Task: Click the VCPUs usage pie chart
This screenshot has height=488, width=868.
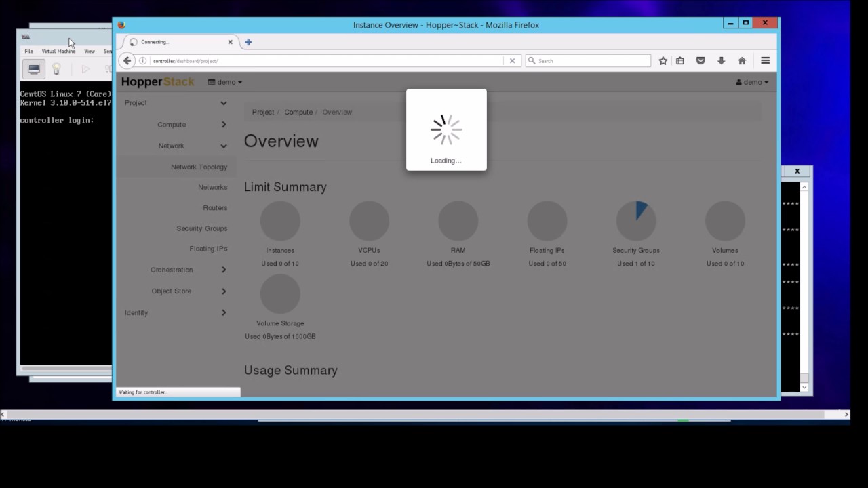Action: [369, 220]
